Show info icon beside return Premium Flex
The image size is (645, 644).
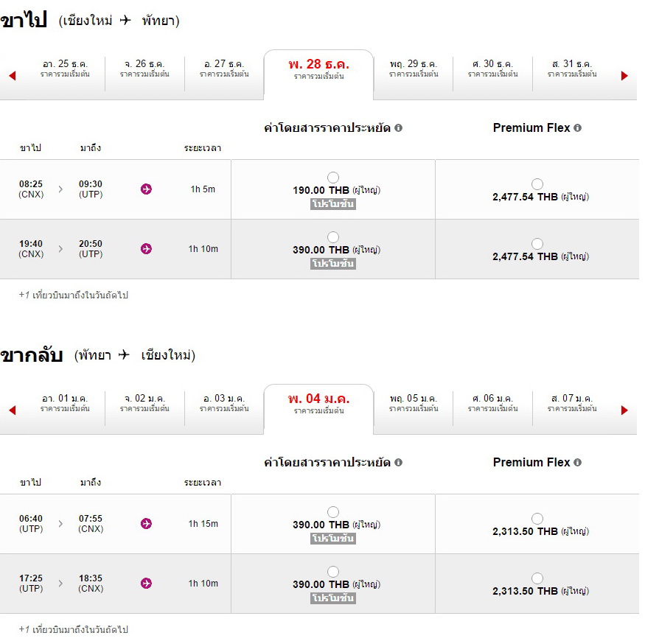point(577,463)
